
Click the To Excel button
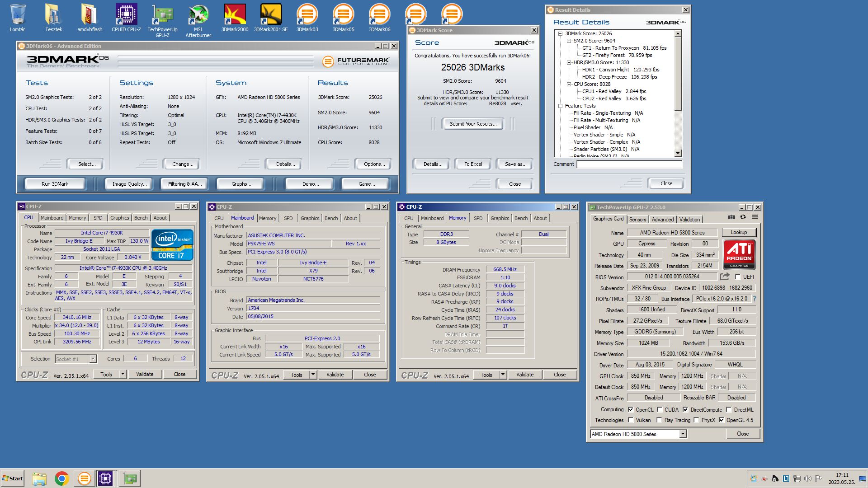coord(473,164)
